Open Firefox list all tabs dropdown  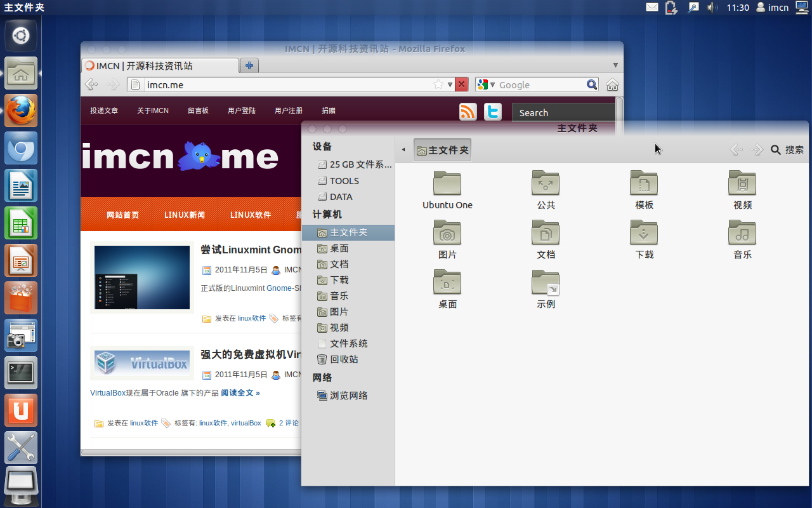pyautogui.click(x=615, y=65)
